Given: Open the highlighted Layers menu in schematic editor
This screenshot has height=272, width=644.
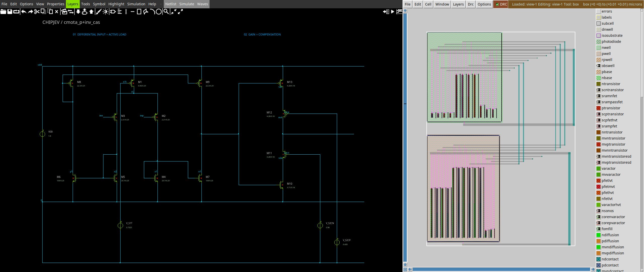Looking at the screenshot, I should tap(73, 4).
